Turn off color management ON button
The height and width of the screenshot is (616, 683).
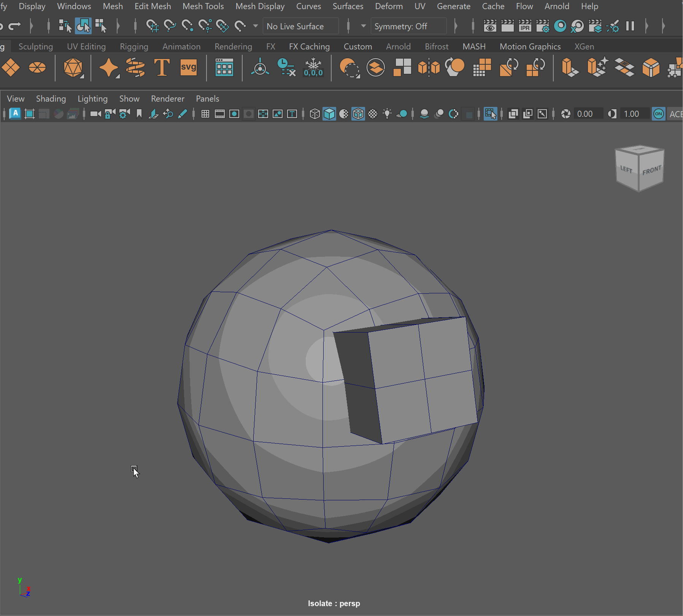[x=658, y=114]
